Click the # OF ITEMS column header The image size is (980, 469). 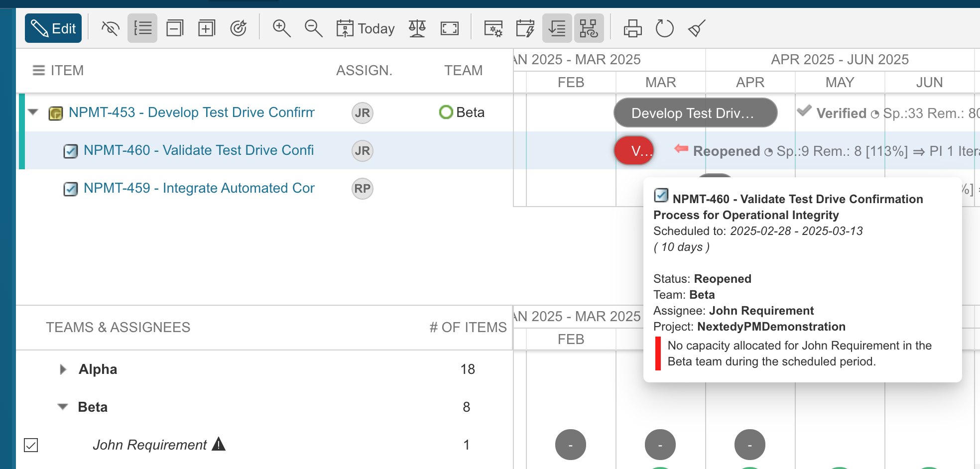468,327
